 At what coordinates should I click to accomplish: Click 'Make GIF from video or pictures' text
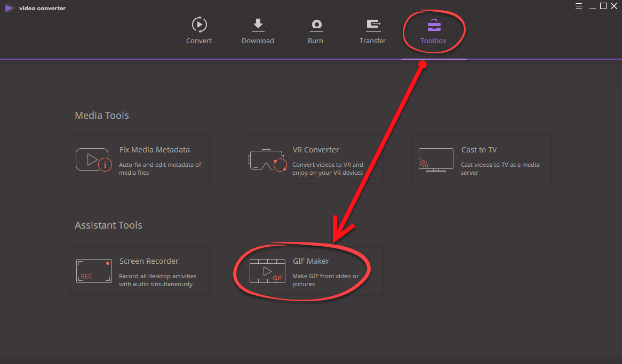(326, 280)
